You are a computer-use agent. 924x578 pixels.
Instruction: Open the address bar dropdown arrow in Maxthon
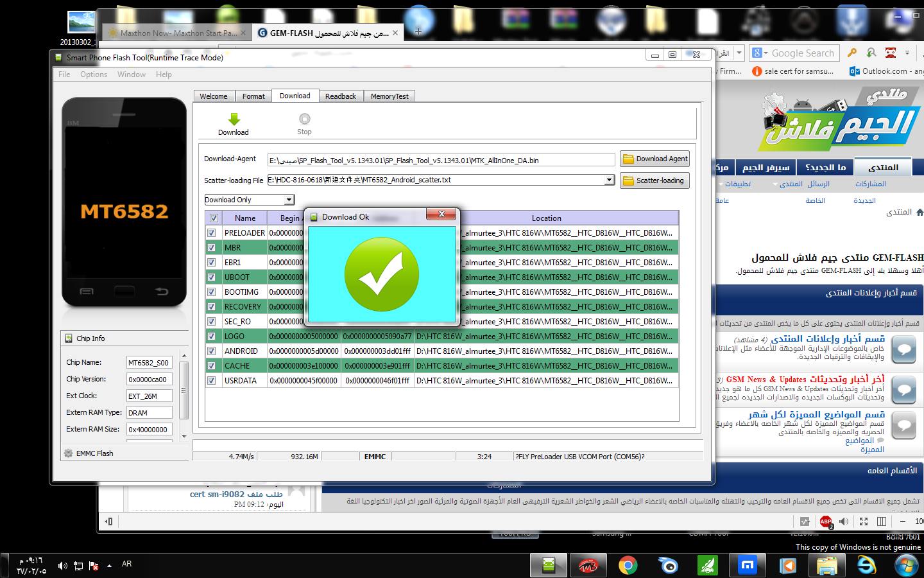pos(739,53)
